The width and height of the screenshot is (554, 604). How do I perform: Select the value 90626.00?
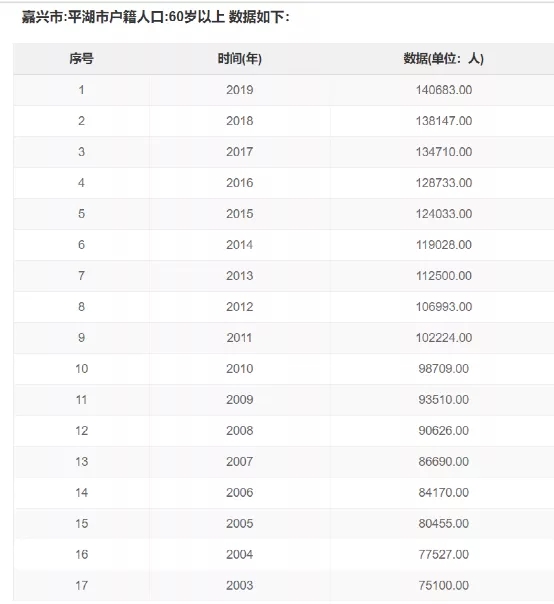[x=443, y=431]
